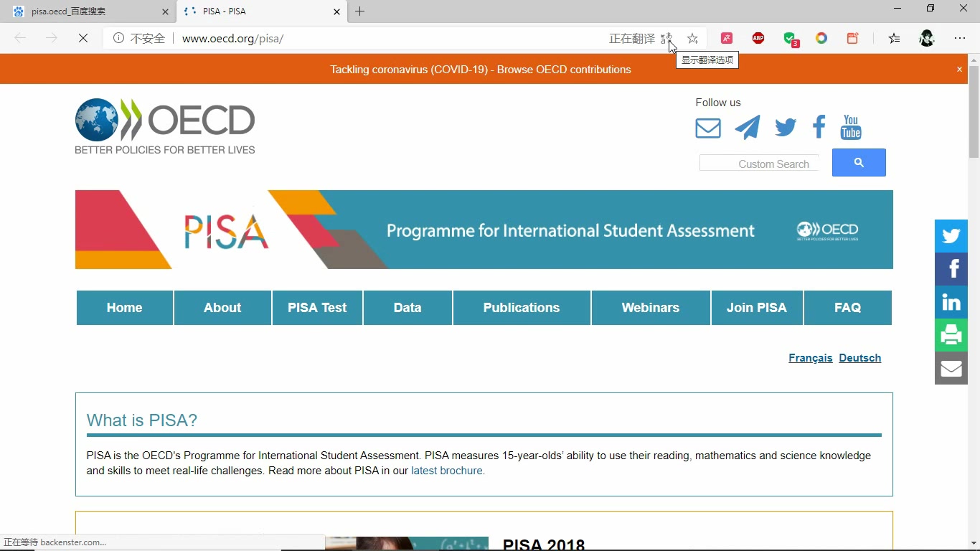Open the colorful ring extension icon
Viewport: 980px width, 551px height.
pos(821,39)
